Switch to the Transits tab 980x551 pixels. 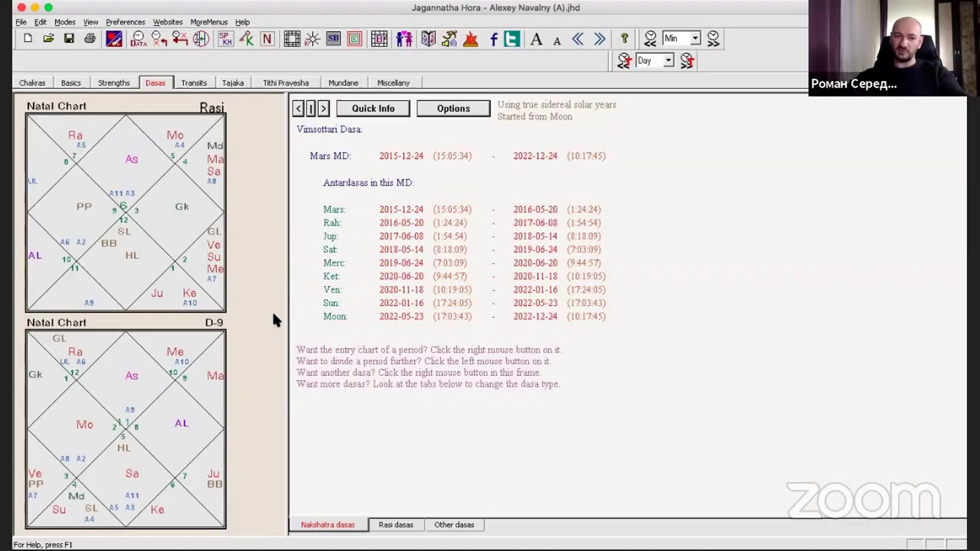pyautogui.click(x=194, y=83)
